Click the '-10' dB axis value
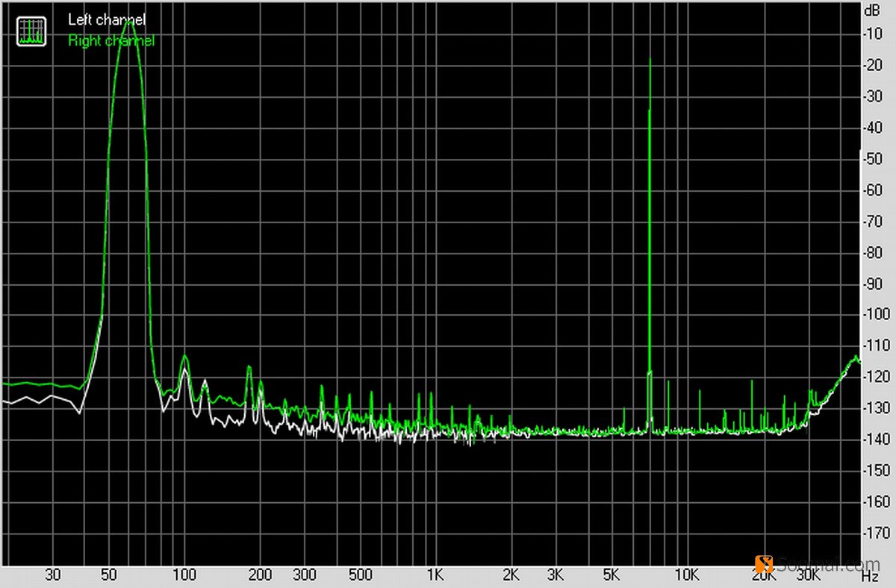The height and width of the screenshot is (588, 896). [x=874, y=34]
